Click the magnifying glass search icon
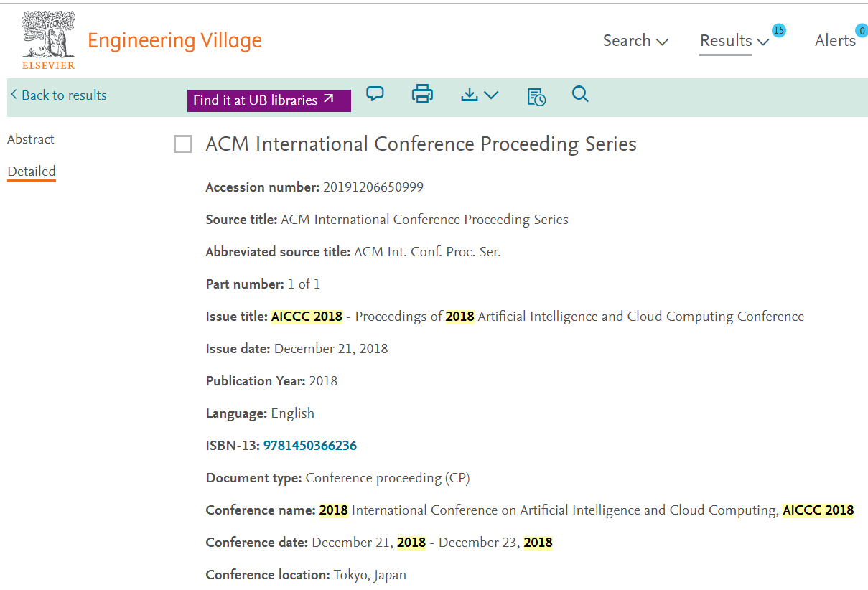 click(580, 94)
